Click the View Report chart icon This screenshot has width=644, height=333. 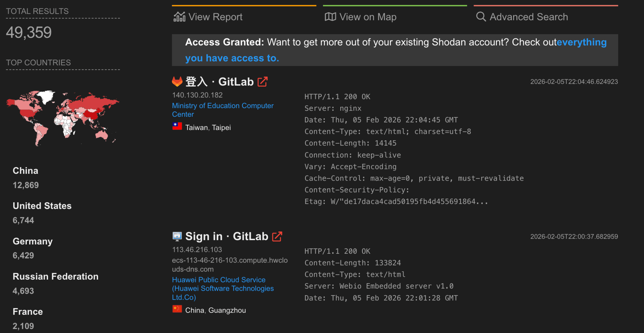click(179, 17)
